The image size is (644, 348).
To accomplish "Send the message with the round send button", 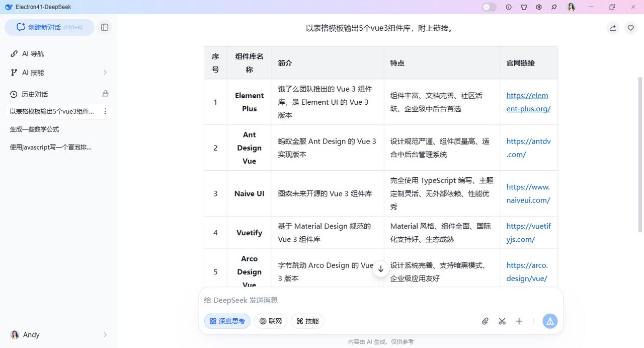I will tap(550, 321).
